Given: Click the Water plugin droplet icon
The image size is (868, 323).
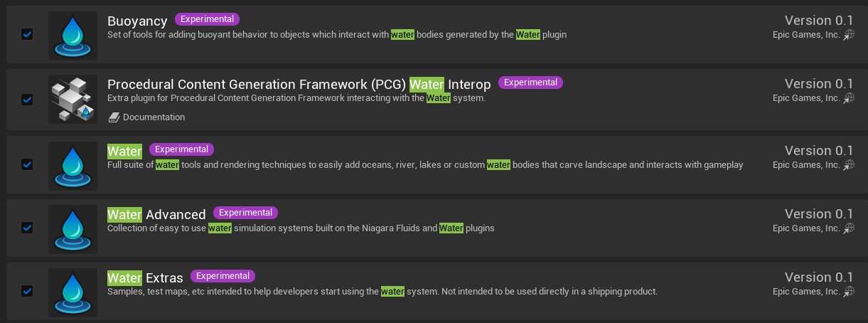Looking at the screenshot, I should point(73,166).
